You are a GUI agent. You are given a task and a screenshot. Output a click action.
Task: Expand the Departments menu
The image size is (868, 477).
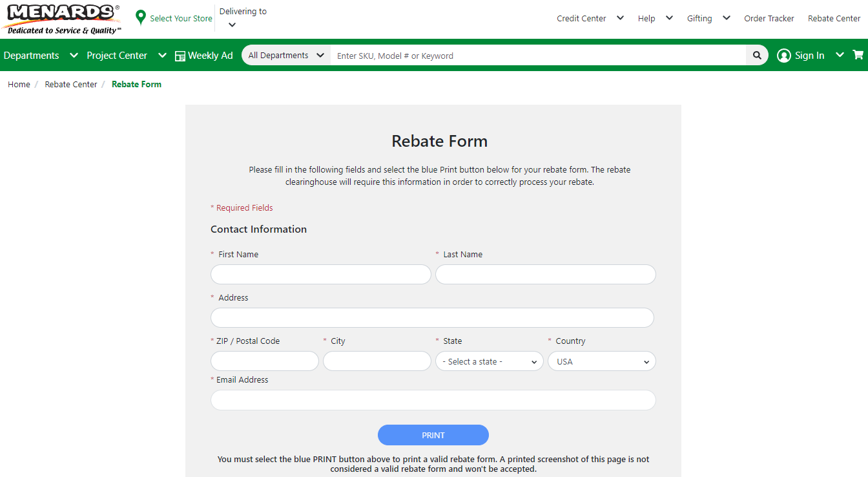[x=40, y=56]
